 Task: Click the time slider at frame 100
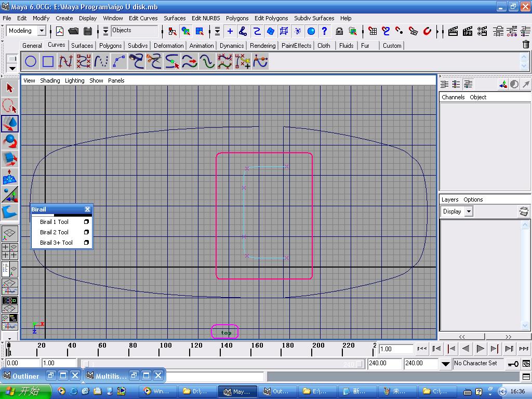pyautogui.click(x=159, y=349)
